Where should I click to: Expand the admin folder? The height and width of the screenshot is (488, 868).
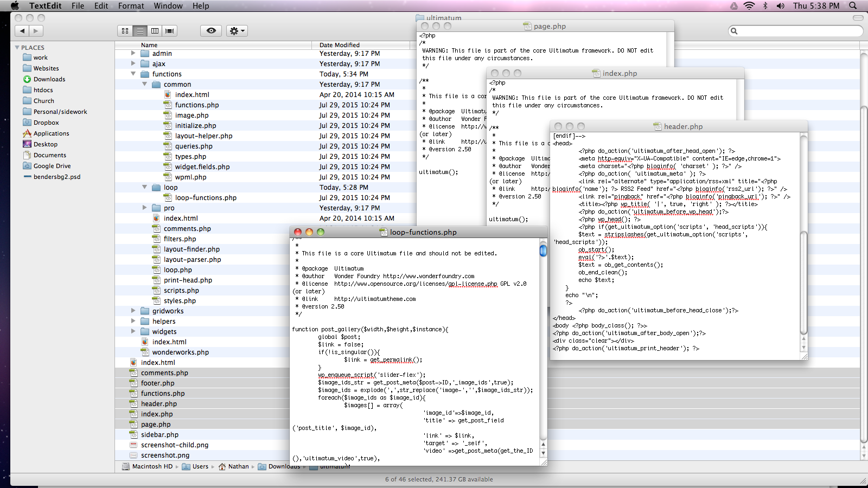pos(133,53)
